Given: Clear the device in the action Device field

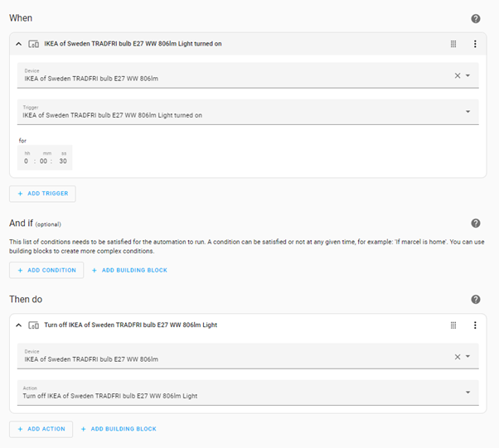Looking at the screenshot, I should tap(457, 357).
